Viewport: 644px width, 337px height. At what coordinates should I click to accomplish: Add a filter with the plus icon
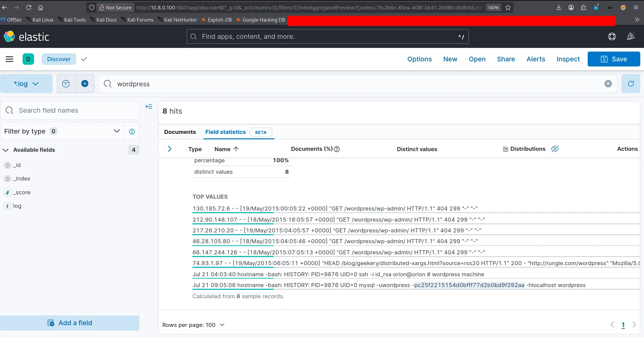(x=85, y=84)
